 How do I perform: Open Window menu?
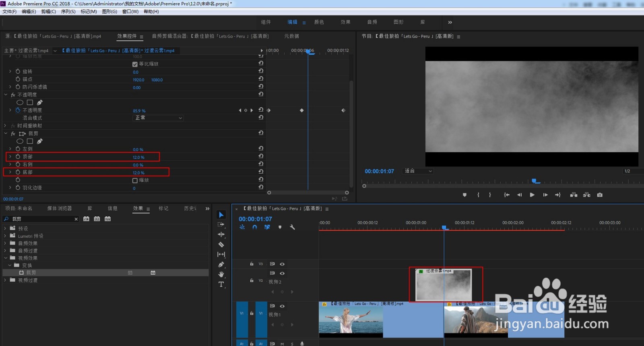tap(130, 12)
